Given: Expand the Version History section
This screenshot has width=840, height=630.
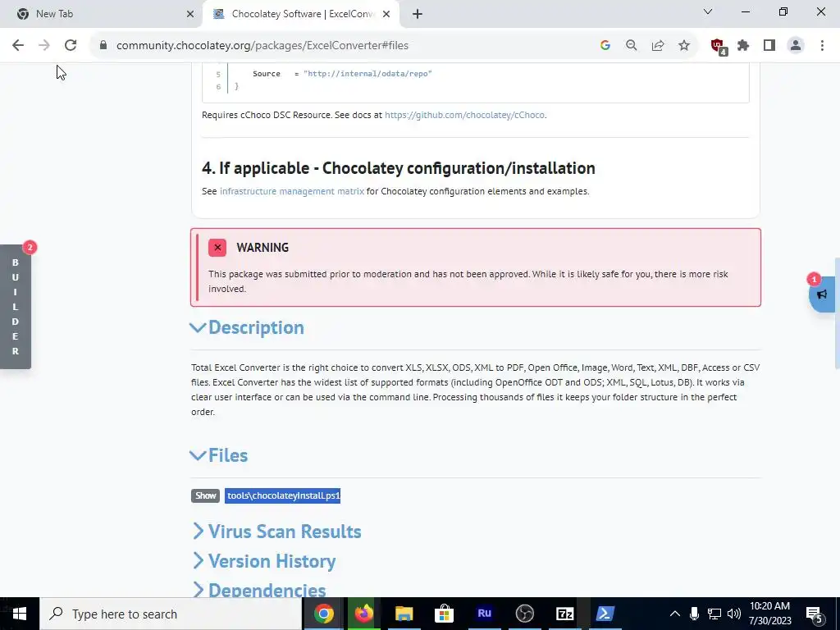Looking at the screenshot, I should pos(264,561).
